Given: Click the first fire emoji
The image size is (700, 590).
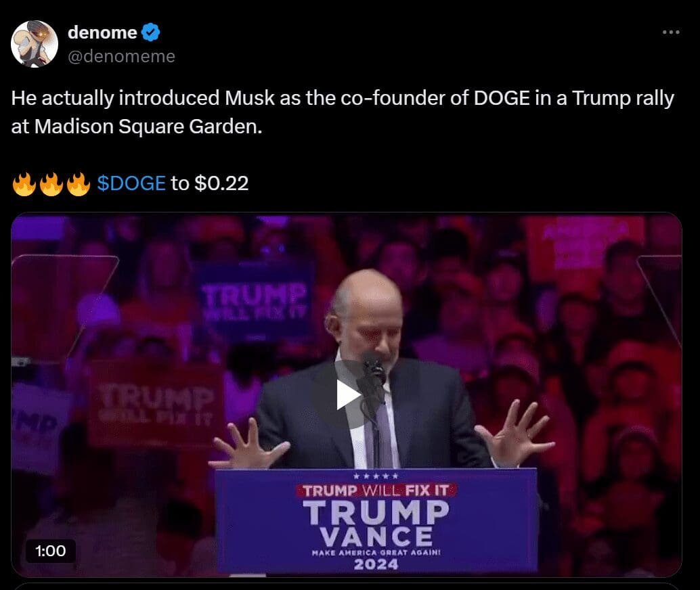Looking at the screenshot, I should pyautogui.click(x=24, y=183).
